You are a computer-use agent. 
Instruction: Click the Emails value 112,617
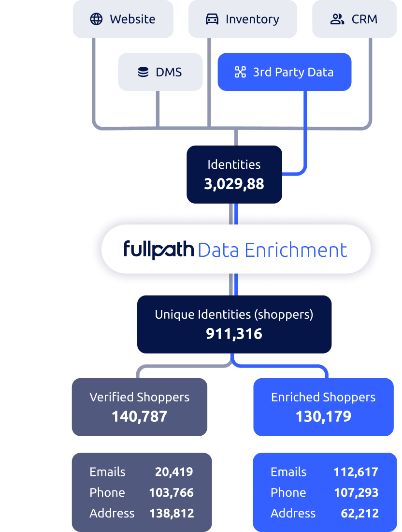coord(356,472)
